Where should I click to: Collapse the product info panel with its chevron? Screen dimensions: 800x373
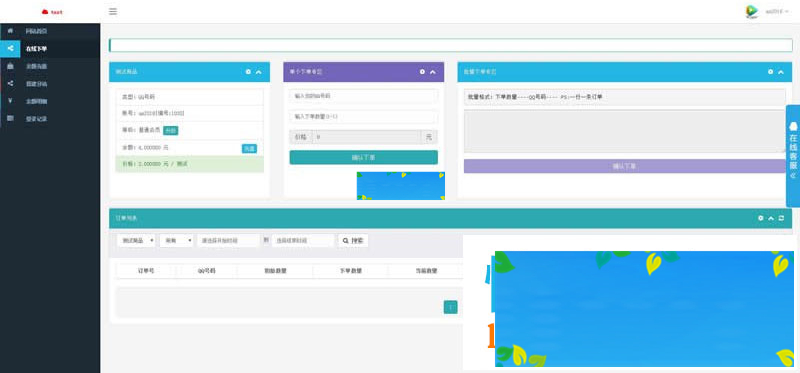(259, 72)
